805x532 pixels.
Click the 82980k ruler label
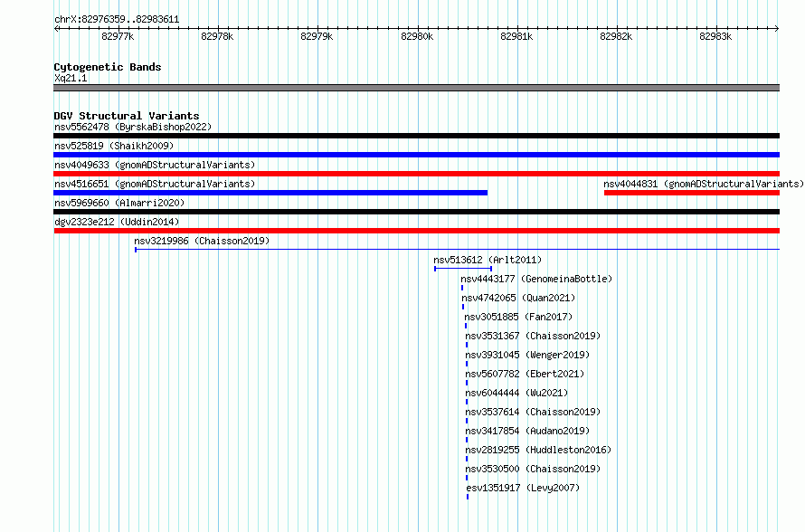pyautogui.click(x=417, y=36)
